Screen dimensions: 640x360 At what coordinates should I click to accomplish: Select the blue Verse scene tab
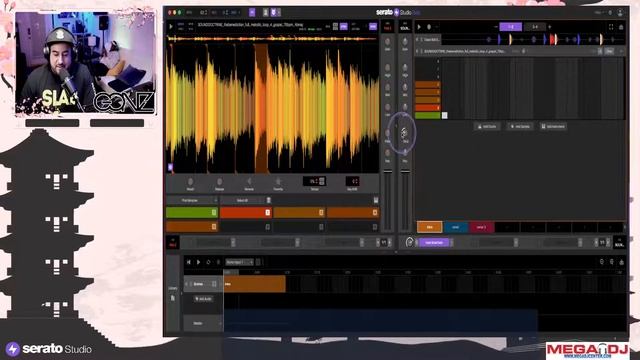[456, 227]
